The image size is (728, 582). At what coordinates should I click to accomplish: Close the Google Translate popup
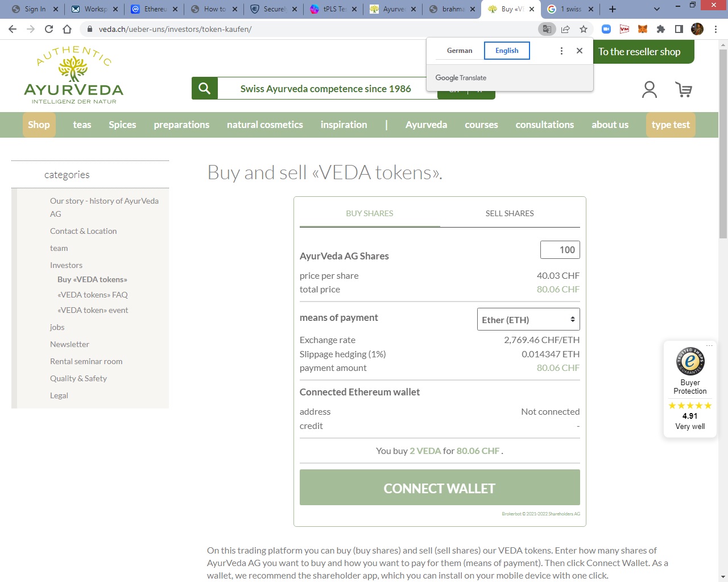click(580, 51)
